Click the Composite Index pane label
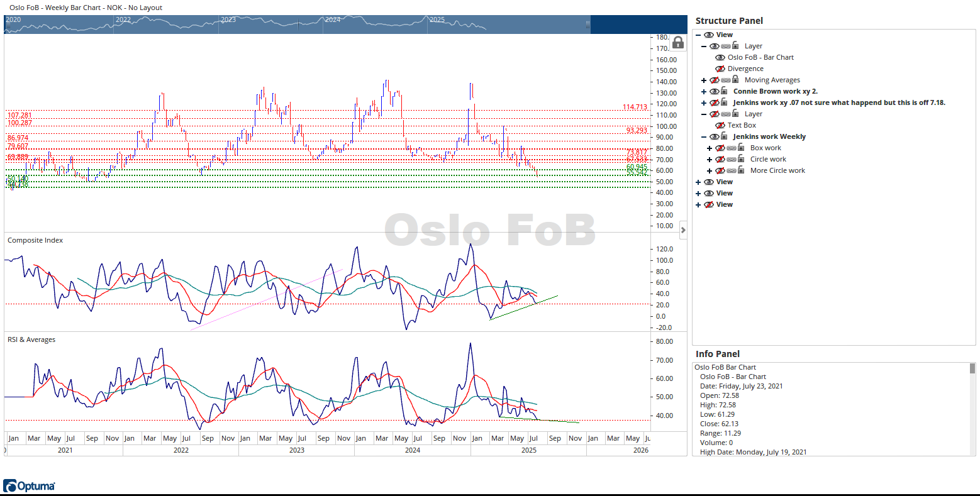The height and width of the screenshot is (496, 980). coord(35,240)
